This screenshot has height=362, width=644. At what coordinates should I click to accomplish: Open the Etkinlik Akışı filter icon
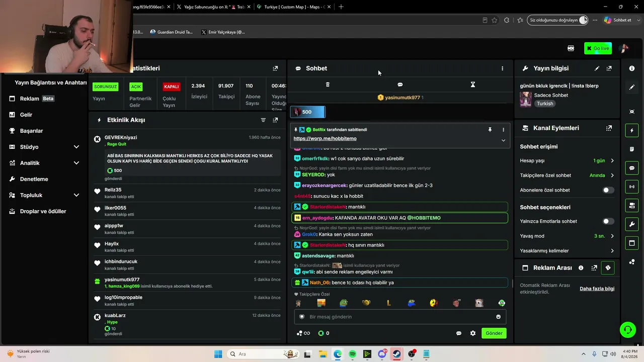coord(263,120)
